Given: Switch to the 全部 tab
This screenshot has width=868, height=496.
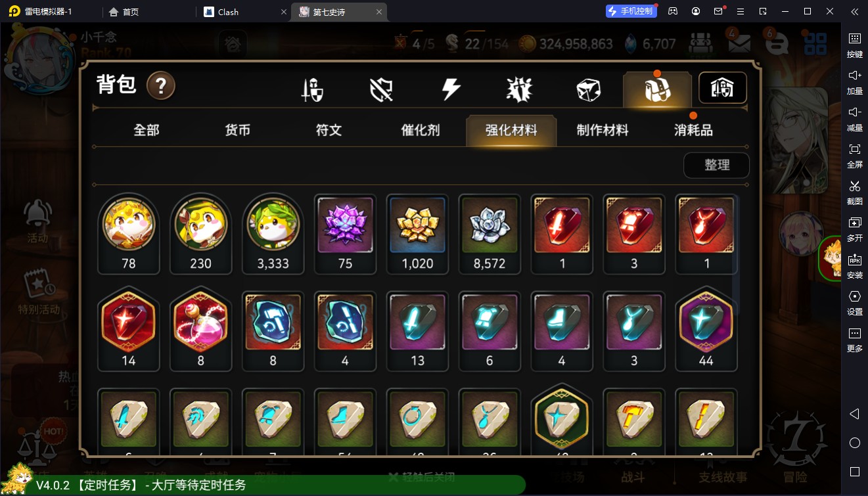Looking at the screenshot, I should 147,130.
